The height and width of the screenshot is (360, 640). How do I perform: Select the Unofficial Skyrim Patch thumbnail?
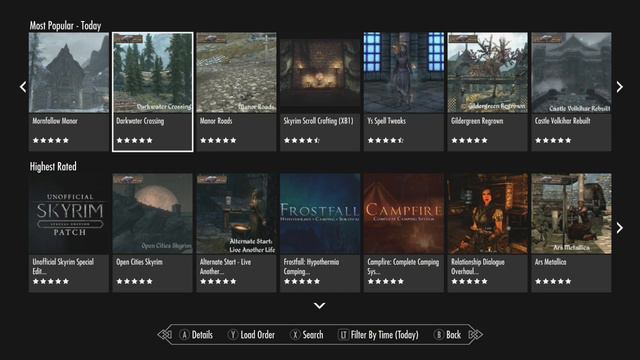(69, 214)
